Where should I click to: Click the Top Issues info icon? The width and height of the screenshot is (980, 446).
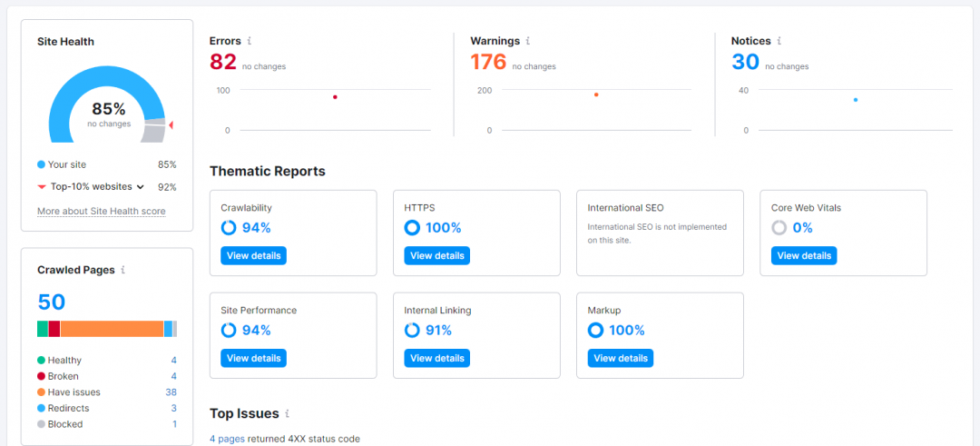click(x=288, y=413)
